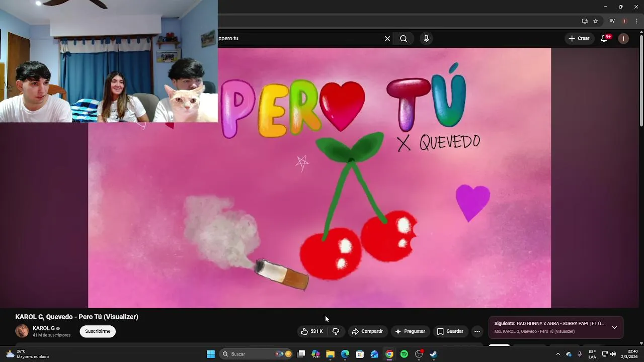Open the YouTube account avatar menu
The width and height of the screenshot is (644, 362).
coord(623,39)
